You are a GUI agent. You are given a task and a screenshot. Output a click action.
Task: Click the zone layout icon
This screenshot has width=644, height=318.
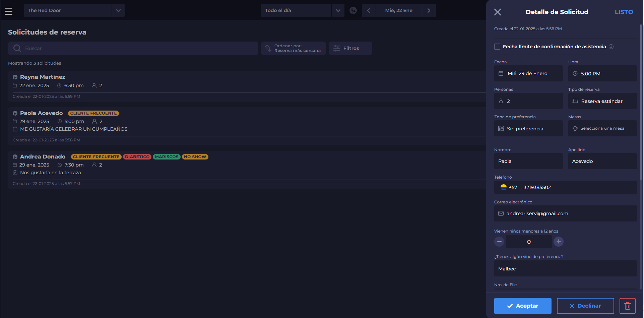tap(501, 128)
